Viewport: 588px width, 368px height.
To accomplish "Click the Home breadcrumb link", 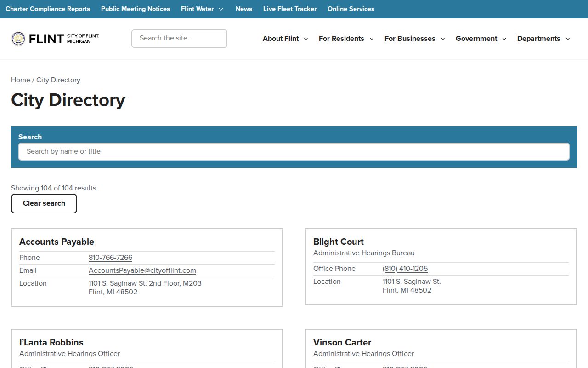I will point(21,80).
